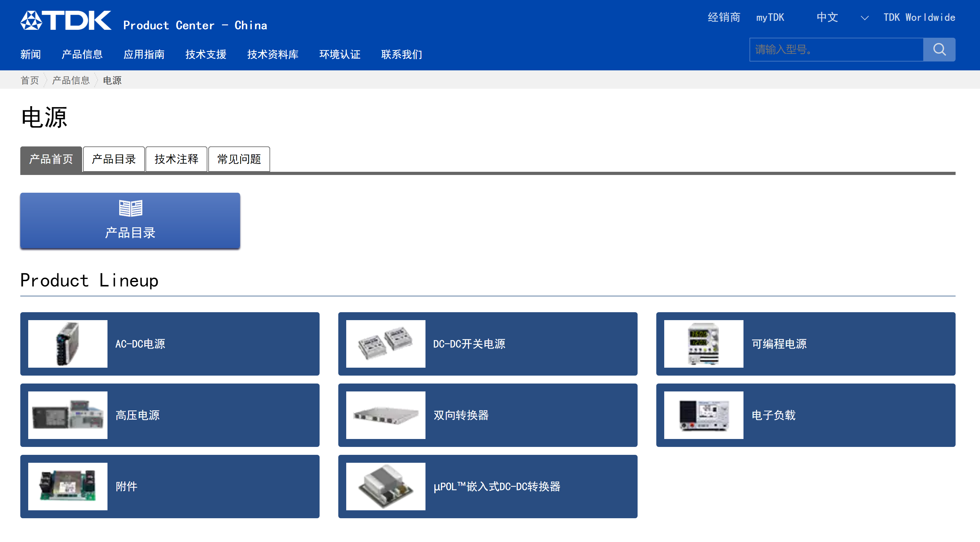Open the AC-DC电源 product thumbnail

coord(68,344)
